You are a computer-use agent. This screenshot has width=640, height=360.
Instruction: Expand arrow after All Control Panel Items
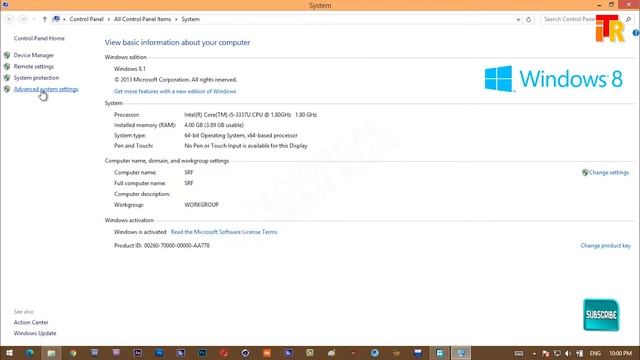(x=176, y=19)
